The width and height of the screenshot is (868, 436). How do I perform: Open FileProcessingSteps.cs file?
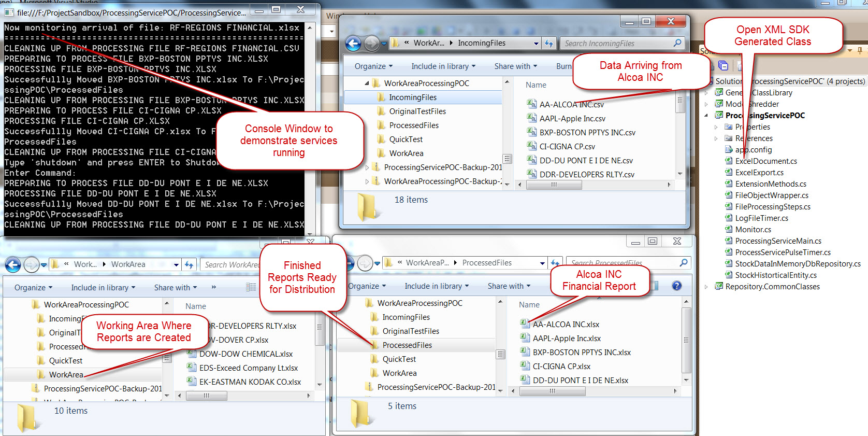click(x=773, y=207)
